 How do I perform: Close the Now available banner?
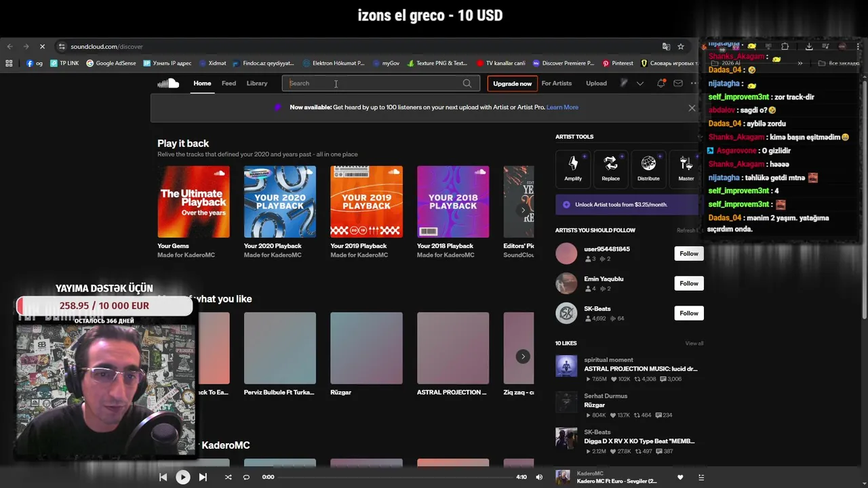tap(692, 108)
